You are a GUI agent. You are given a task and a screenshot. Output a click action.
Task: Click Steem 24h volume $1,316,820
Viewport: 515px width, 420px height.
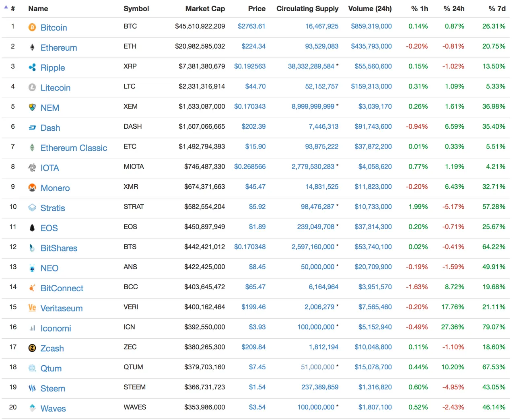click(x=375, y=387)
